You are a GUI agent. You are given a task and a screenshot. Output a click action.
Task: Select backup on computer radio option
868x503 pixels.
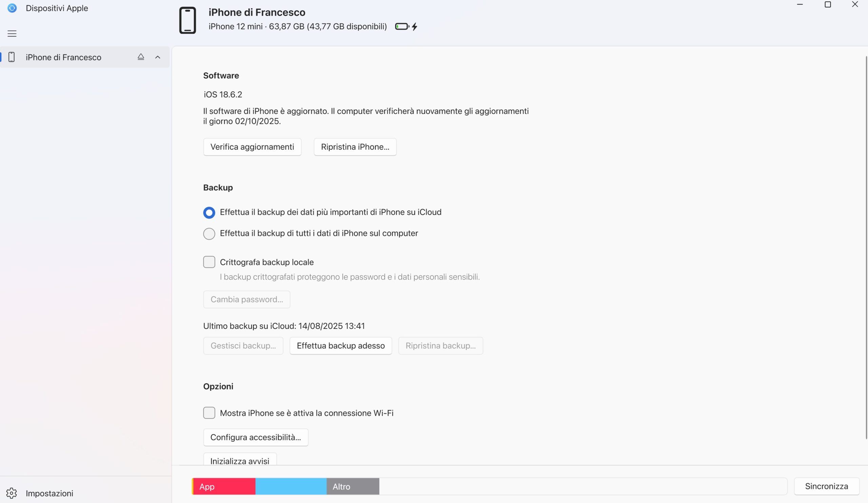point(209,234)
